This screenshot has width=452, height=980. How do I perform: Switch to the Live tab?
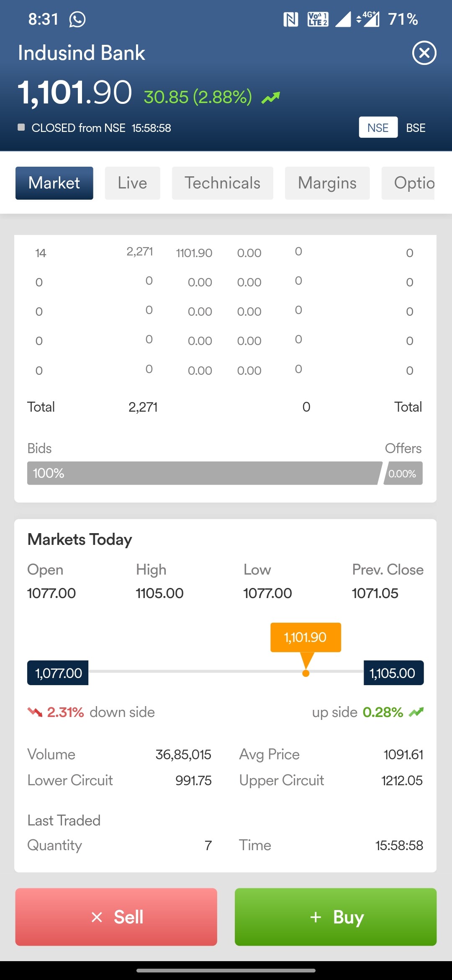coord(132,183)
